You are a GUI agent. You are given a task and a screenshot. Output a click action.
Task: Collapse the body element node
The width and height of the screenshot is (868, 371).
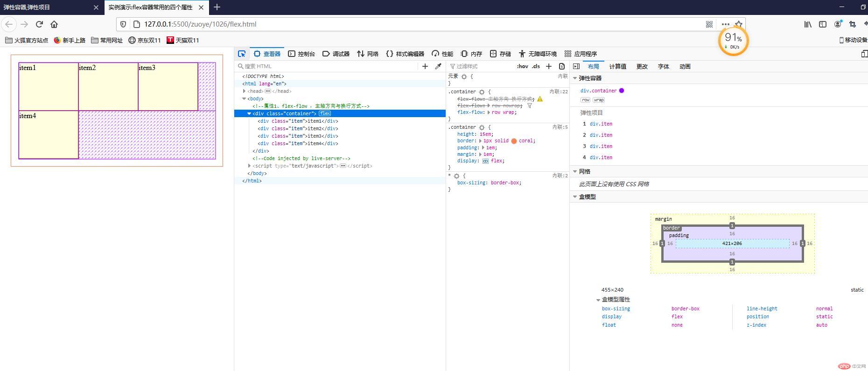244,98
